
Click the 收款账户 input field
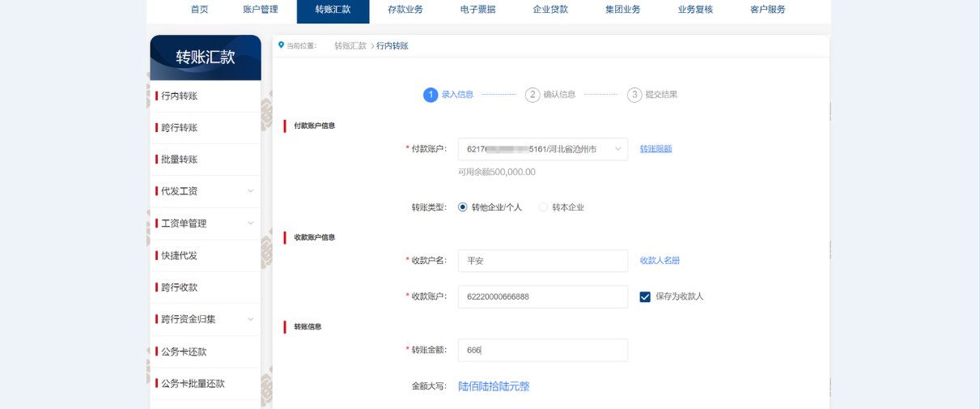543,296
